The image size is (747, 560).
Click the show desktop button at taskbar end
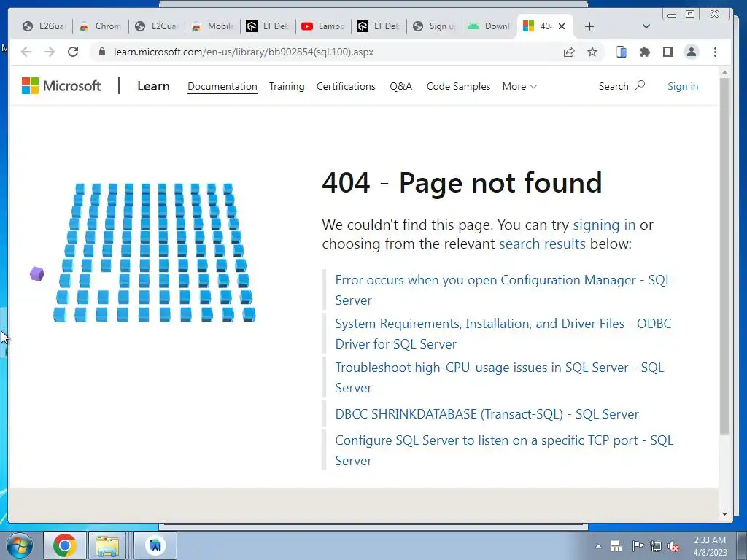coord(742,545)
